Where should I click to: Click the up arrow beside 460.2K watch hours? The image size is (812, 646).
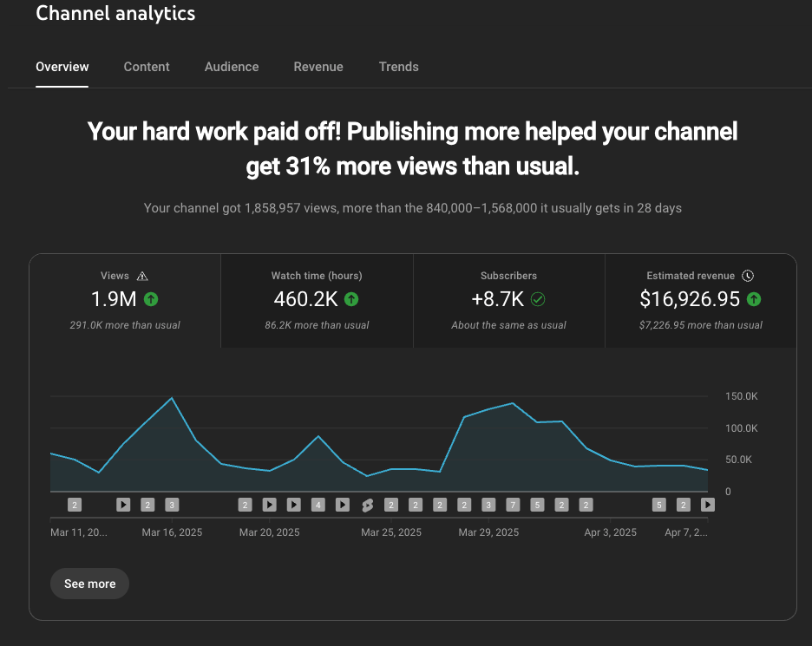point(350,298)
